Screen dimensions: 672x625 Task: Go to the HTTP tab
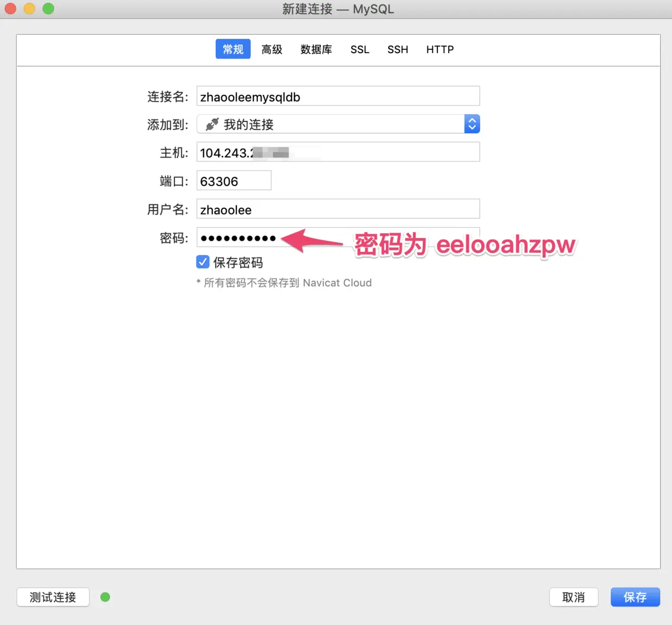(440, 49)
